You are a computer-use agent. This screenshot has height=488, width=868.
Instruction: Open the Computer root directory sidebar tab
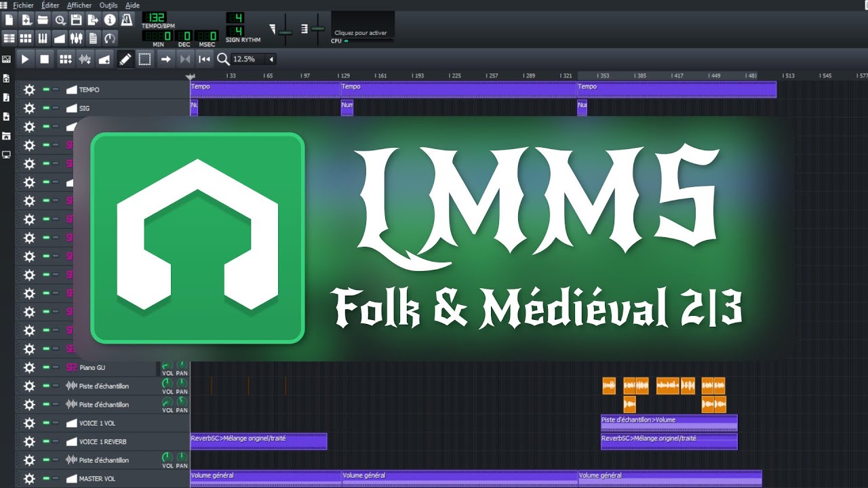coord(7,155)
